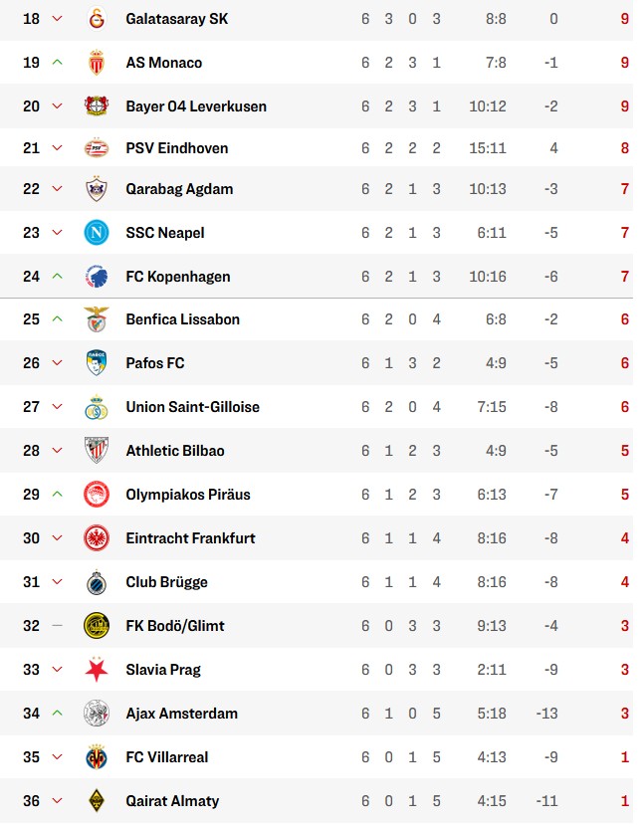Click the AS Monaco club crest
Viewport: 644px width, 827px height.
97,63
